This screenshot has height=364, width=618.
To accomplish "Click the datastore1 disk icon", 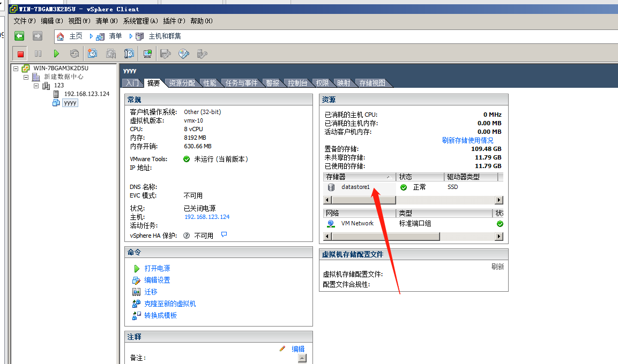I will [331, 187].
